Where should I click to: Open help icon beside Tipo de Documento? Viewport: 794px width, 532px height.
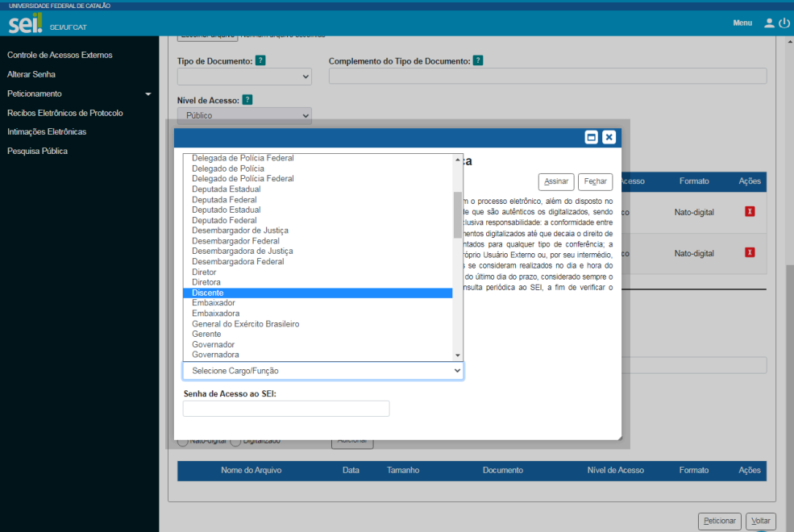(x=260, y=60)
